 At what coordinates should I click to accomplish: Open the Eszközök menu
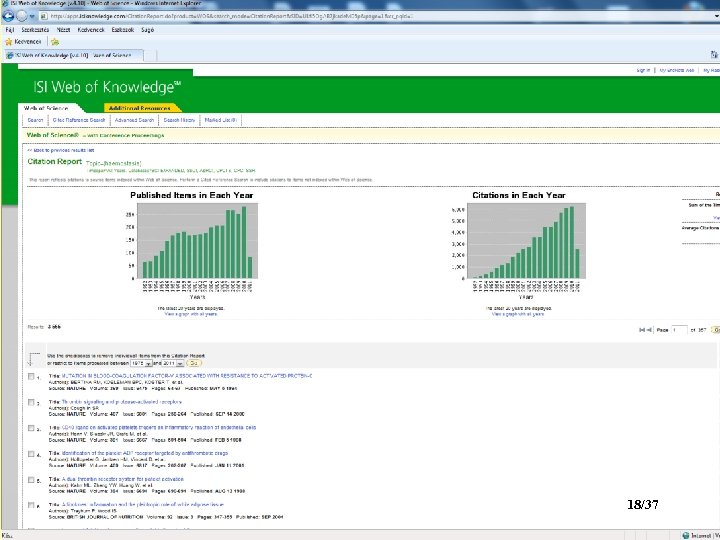[123, 30]
